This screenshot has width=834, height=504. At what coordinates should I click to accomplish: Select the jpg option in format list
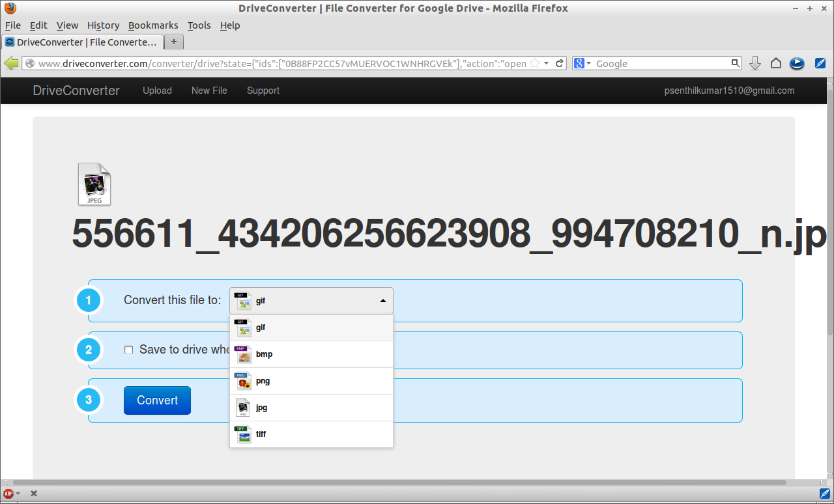coord(311,408)
